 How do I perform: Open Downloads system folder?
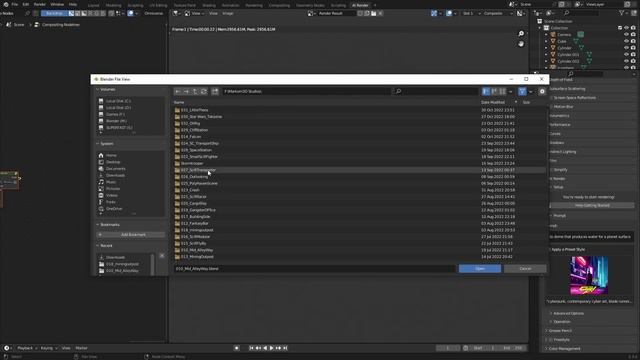tap(115, 176)
